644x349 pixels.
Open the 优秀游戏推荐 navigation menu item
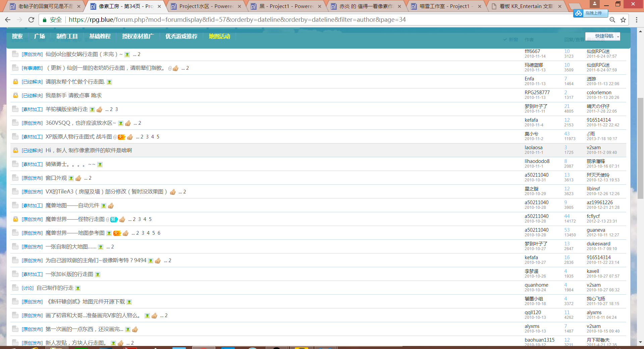coord(181,36)
